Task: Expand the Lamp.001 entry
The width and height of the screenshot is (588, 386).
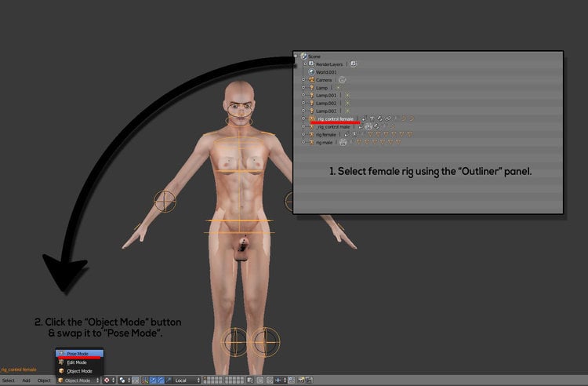Action: tap(303, 95)
